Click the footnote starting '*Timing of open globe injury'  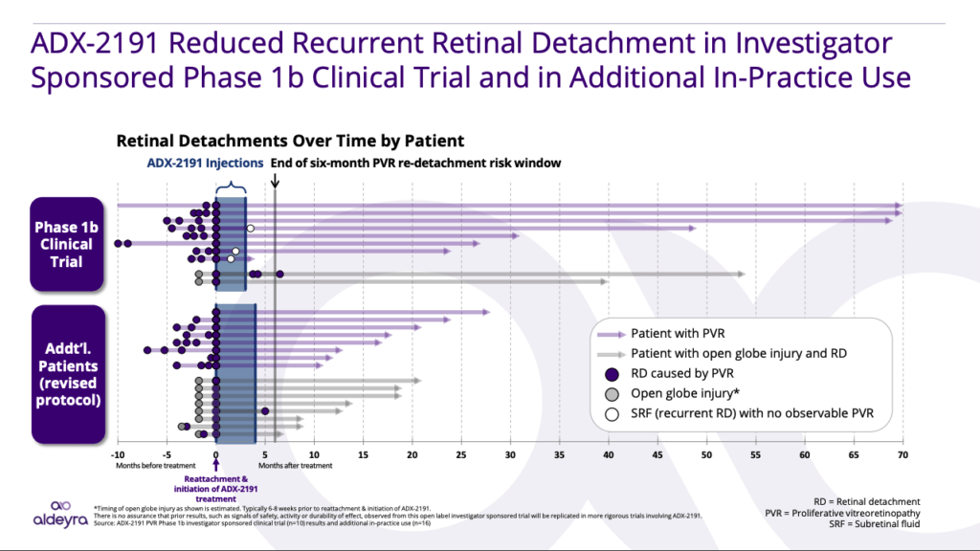262,509
